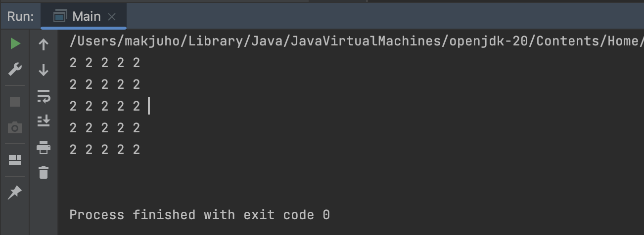Clear console using the trash icon

(x=44, y=172)
